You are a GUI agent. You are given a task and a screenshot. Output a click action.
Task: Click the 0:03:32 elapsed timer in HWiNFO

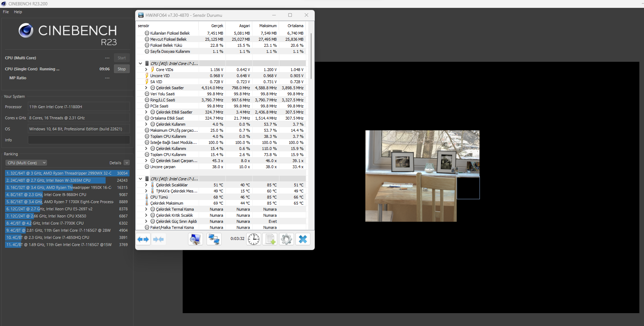click(x=237, y=239)
